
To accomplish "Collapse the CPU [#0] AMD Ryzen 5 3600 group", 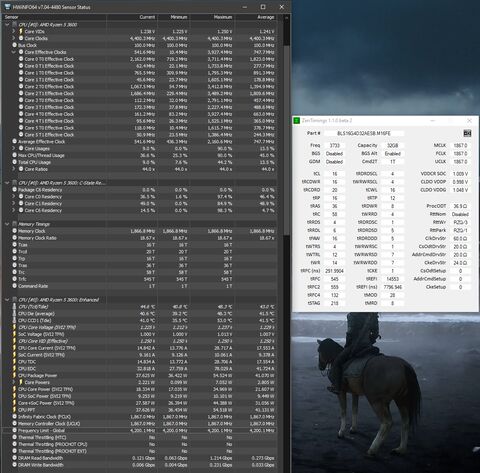I will coord(7,24).
